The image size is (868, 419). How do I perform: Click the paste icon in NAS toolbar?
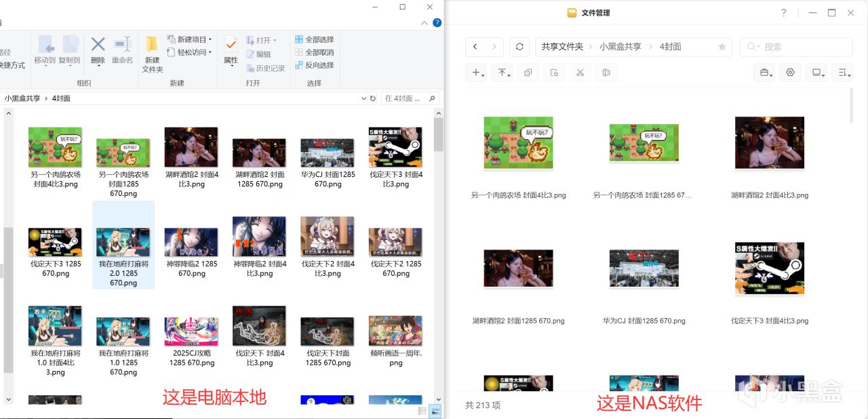pyautogui.click(x=554, y=73)
